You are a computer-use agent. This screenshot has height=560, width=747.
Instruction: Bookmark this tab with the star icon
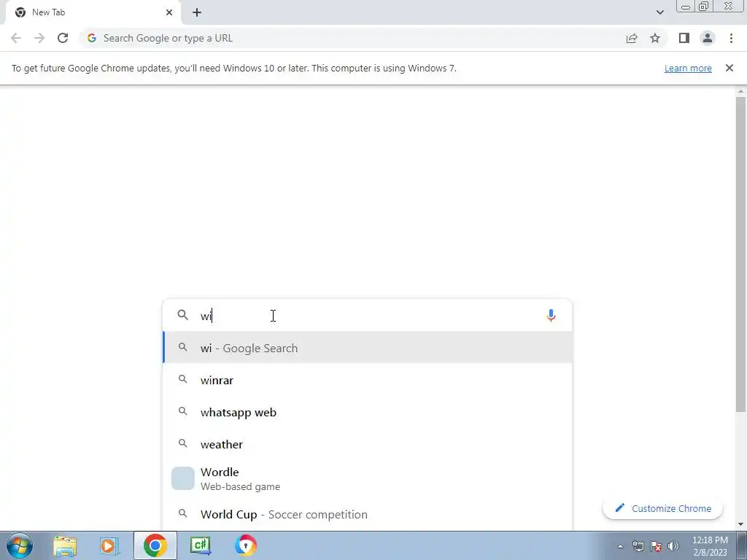(655, 38)
